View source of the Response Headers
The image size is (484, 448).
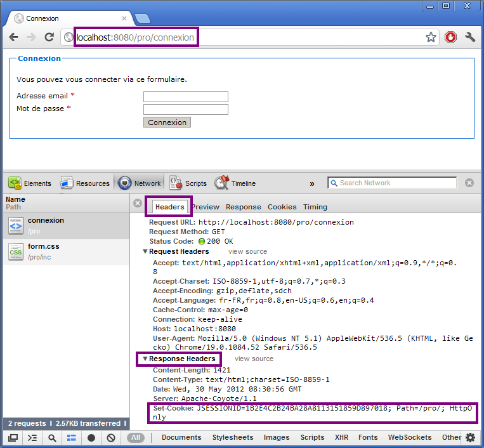coord(254,359)
